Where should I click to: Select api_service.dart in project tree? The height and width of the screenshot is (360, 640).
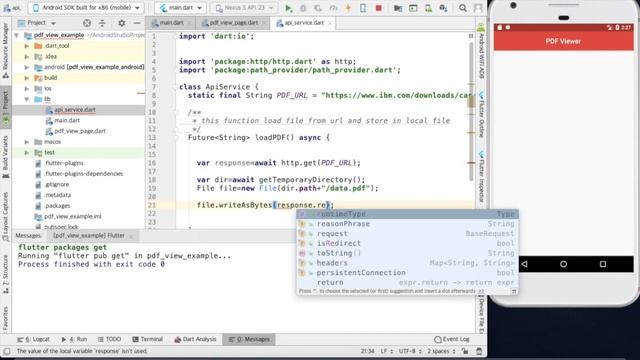tap(75, 110)
